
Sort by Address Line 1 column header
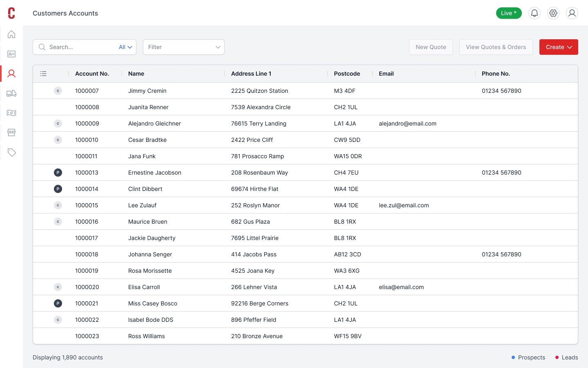coord(251,74)
